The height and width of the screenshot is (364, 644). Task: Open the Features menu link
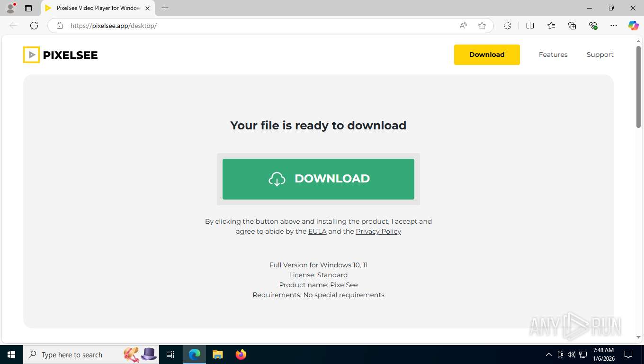[553, 55]
